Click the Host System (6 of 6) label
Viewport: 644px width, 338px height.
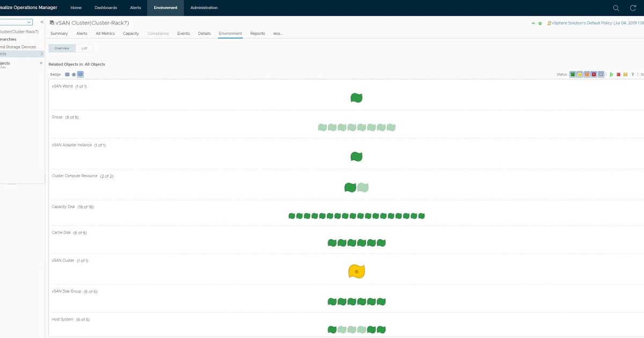[70, 319]
